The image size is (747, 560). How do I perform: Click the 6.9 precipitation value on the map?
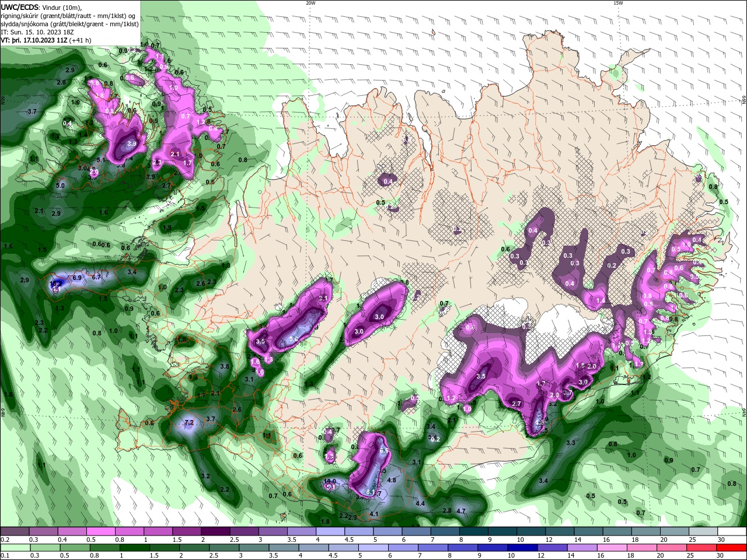pyautogui.click(x=77, y=278)
